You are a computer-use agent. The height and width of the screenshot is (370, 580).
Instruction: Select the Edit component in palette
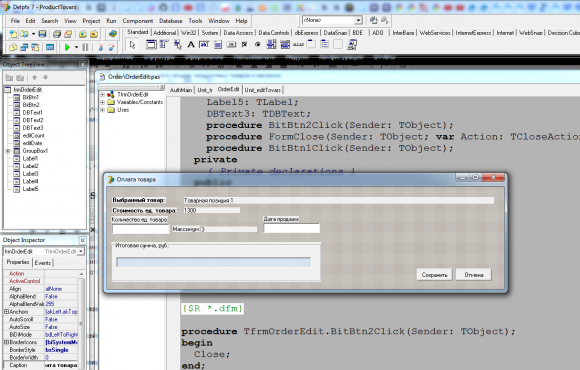204,44
